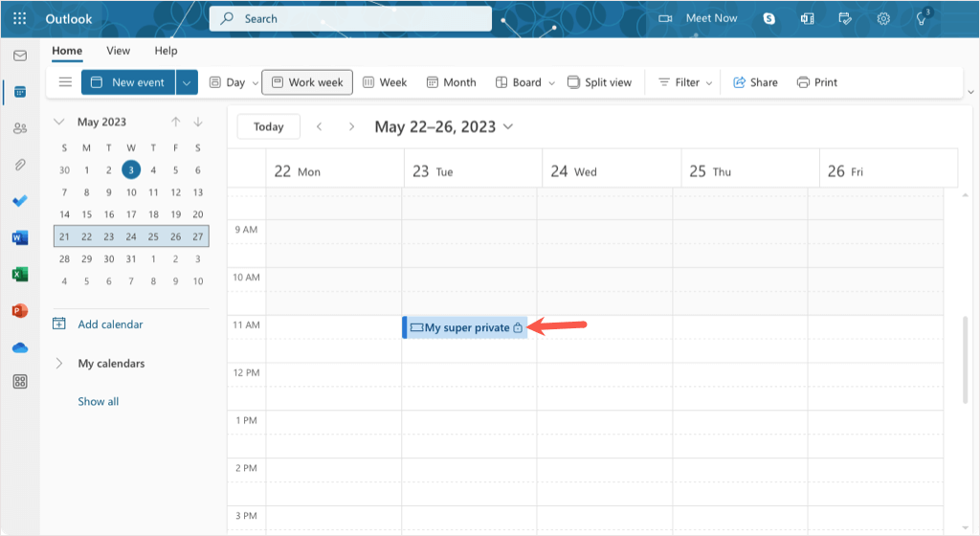980x536 pixels.
Task: Open OneDrive cloud icon
Action: click(x=20, y=347)
